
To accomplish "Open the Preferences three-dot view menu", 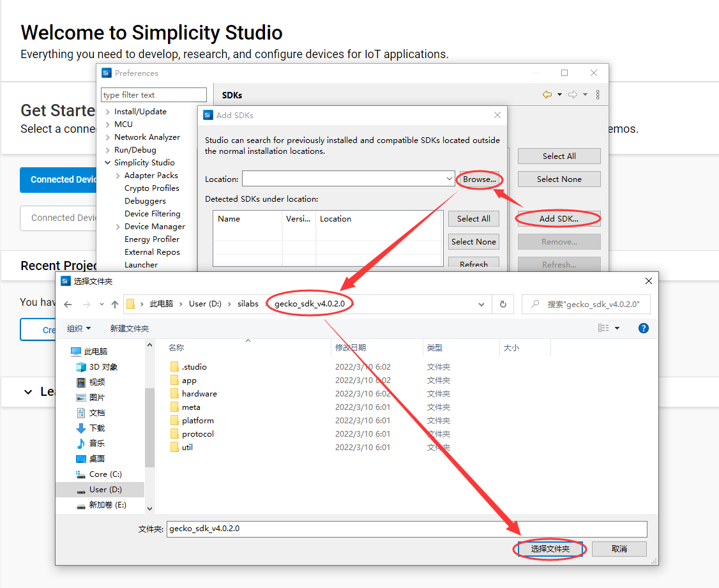I will pyautogui.click(x=598, y=95).
